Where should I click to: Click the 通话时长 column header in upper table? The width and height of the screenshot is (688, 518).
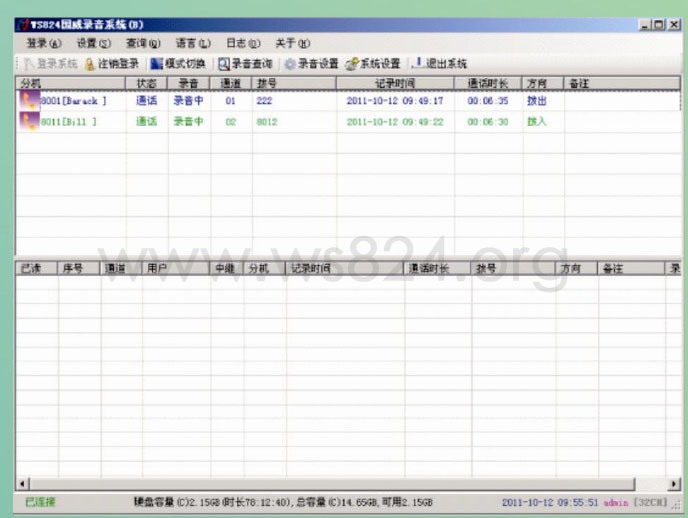pos(488,83)
